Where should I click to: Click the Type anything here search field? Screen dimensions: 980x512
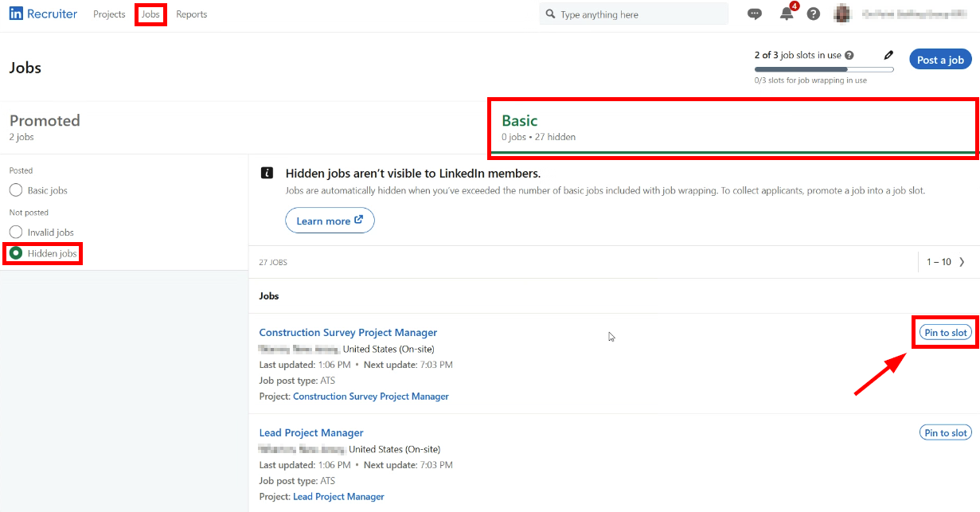[x=637, y=14]
